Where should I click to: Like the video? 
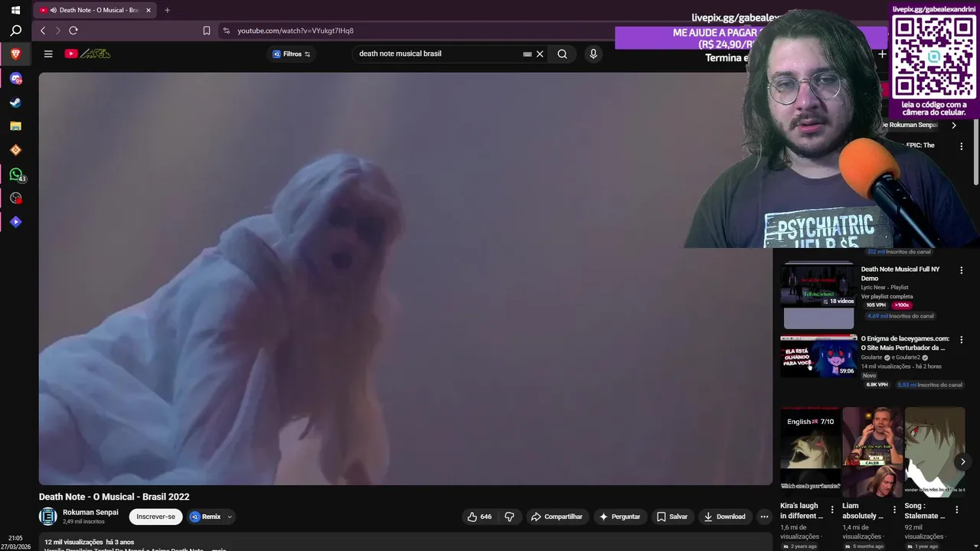(x=479, y=517)
